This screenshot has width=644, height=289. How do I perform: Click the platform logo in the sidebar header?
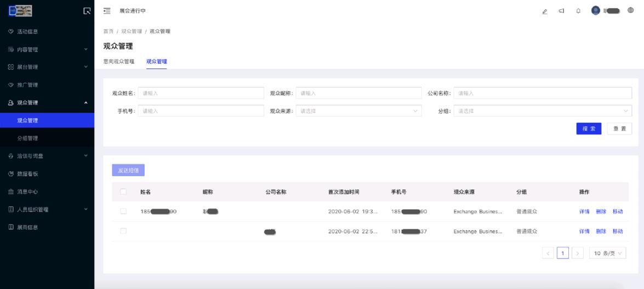(20, 11)
